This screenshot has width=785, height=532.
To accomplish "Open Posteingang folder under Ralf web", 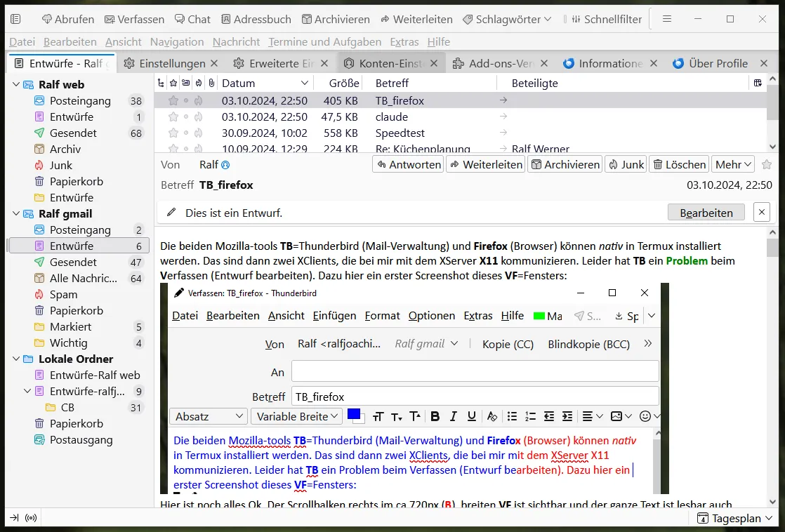I will tap(79, 100).
